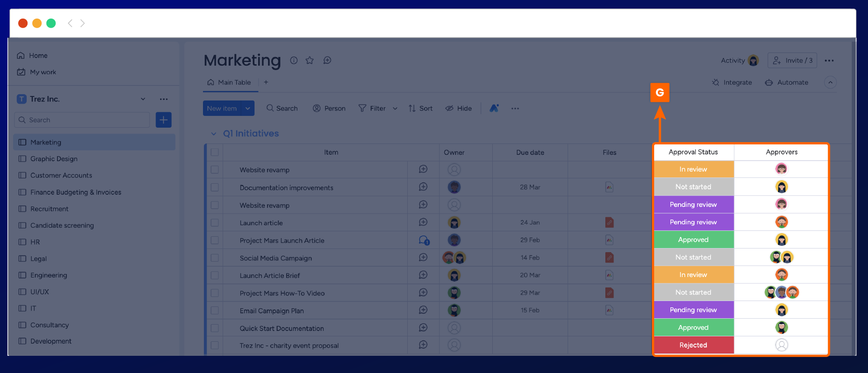Open Hide columns tool
868x373 pixels.
458,108
